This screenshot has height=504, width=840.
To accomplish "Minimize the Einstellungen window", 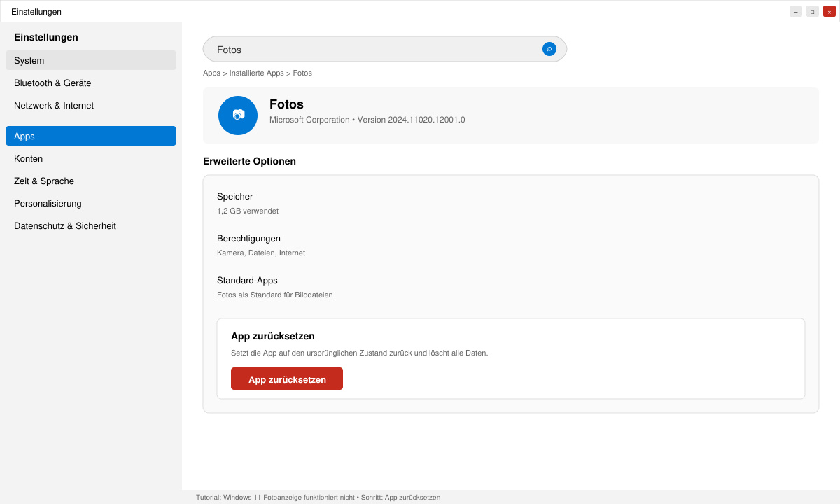I will coord(796,11).
